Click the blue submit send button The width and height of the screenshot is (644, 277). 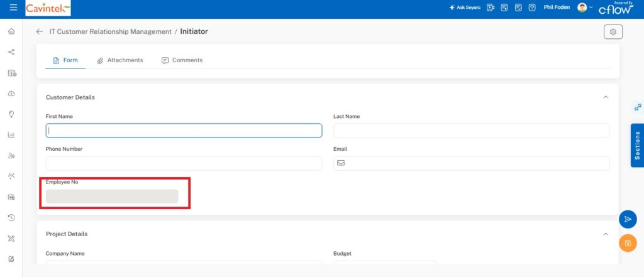pos(627,219)
